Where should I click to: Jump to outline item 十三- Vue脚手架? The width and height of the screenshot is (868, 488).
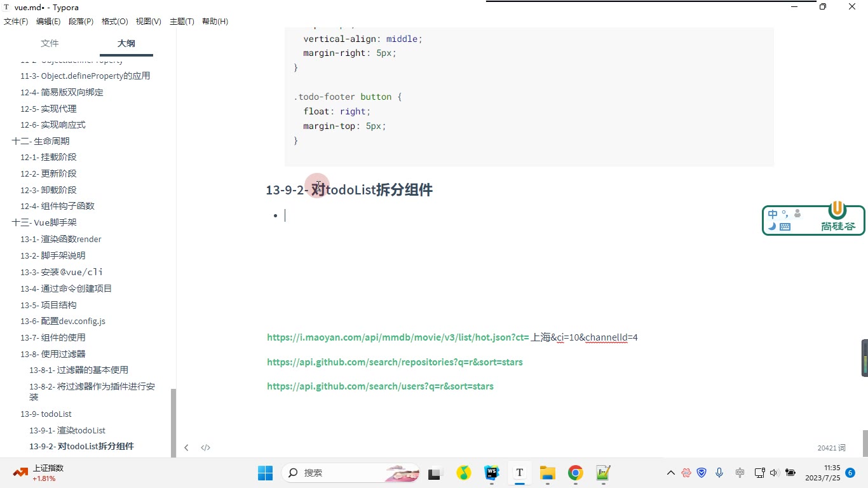[x=44, y=222]
